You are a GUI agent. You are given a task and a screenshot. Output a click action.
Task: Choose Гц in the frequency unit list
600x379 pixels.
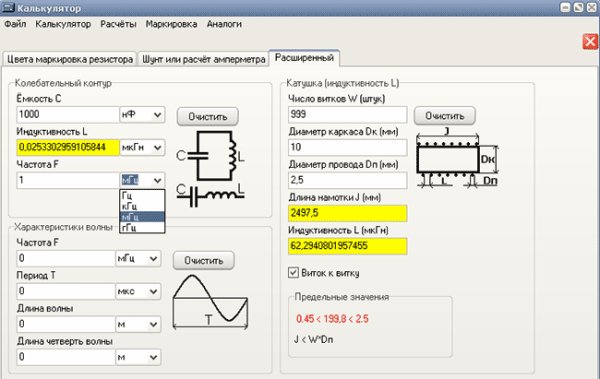(x=142, y=196)
